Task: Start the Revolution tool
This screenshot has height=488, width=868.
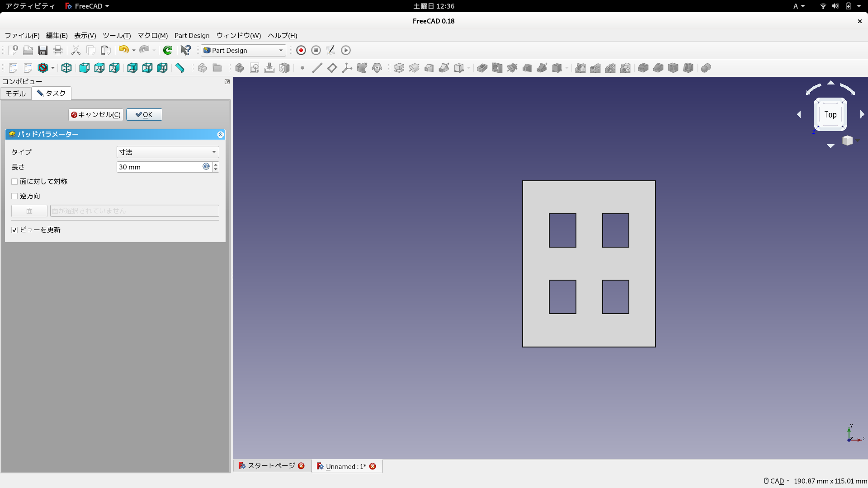Action: 415,68
